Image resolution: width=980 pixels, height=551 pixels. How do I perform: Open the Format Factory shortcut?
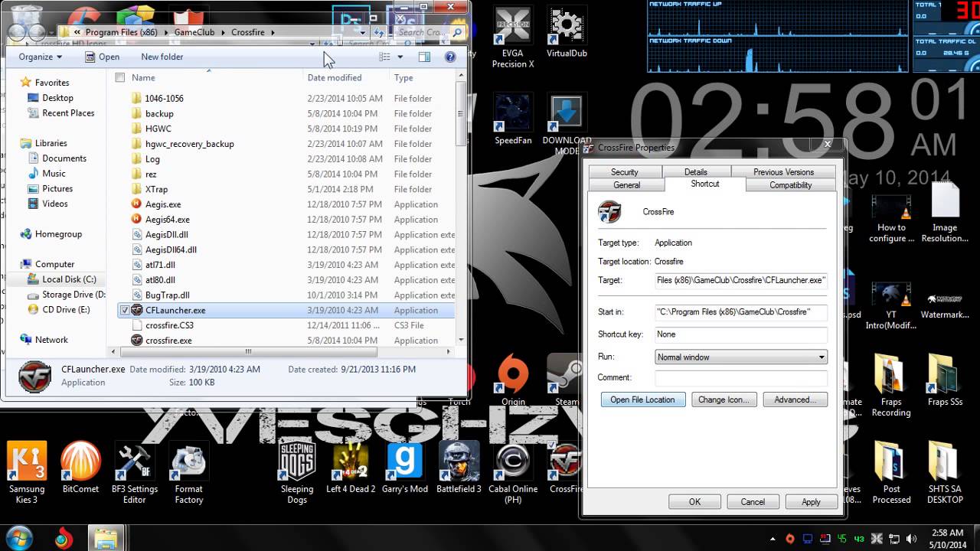188,472
